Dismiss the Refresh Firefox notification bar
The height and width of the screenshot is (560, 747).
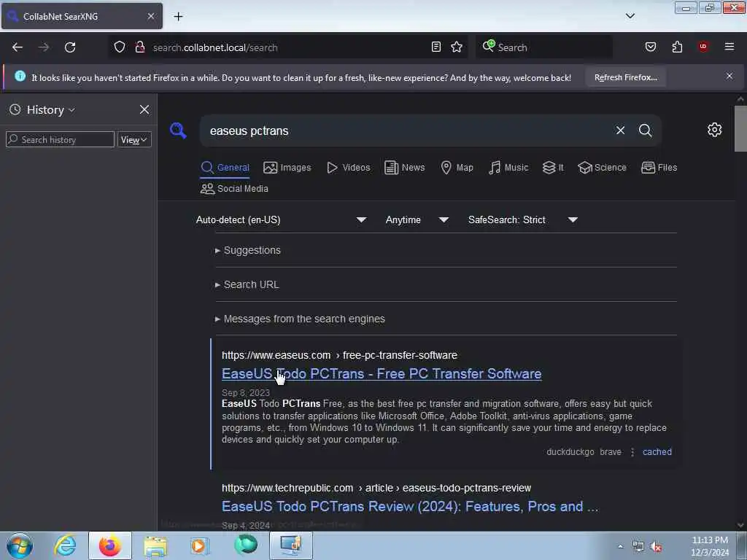[x=729, y=76]
